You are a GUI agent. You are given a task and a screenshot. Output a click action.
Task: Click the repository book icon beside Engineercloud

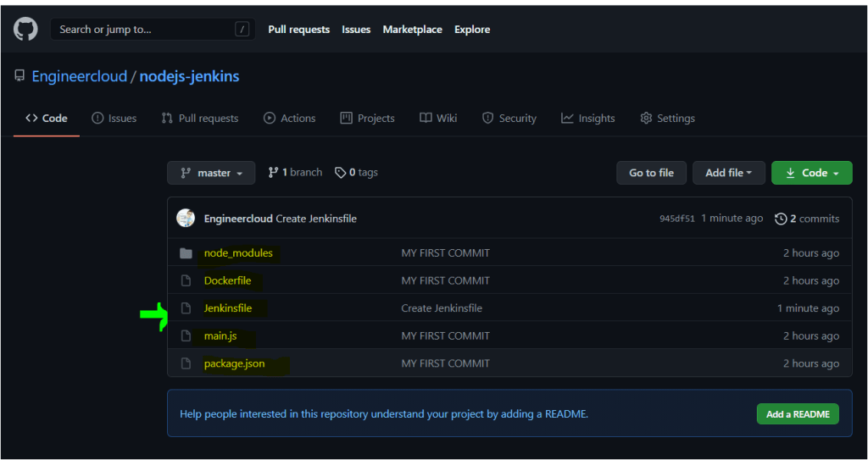click(x=20, y=76)
